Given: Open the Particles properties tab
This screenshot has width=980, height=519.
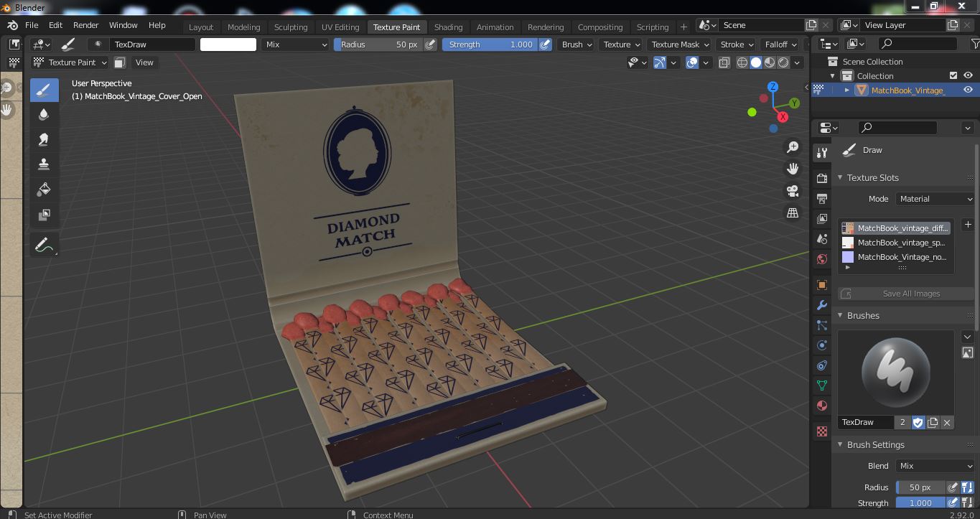Looking at the screenshot, I should [822, 325].
